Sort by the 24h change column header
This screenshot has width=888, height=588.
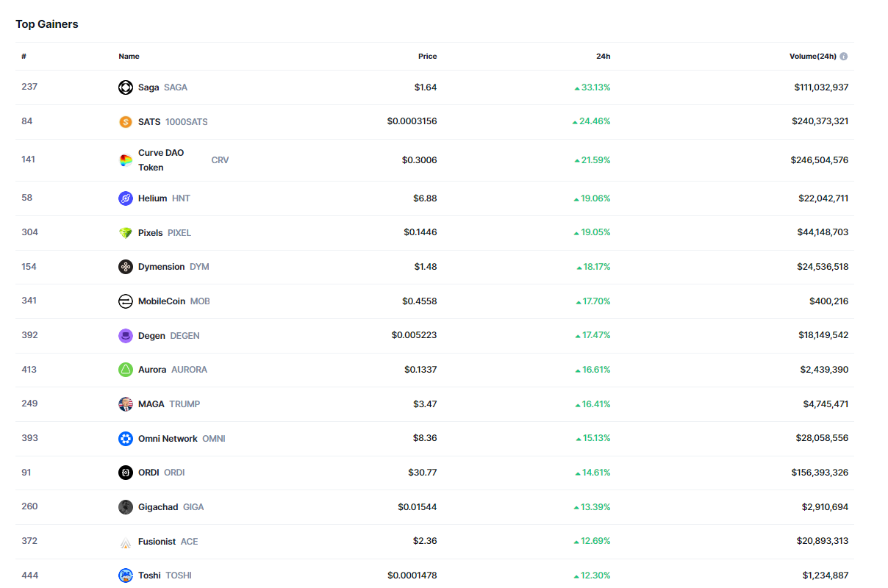[603, 57]
